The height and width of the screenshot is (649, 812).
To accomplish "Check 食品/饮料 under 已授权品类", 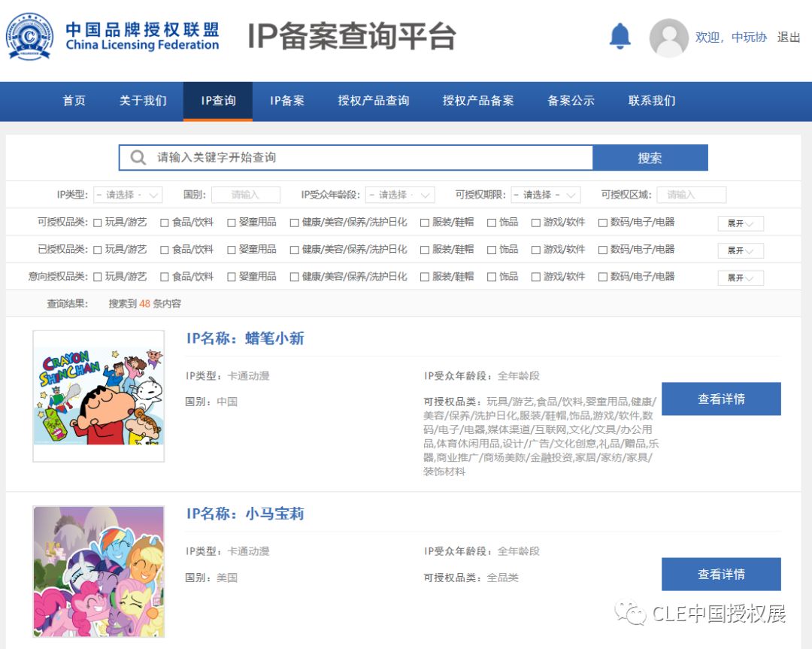I will [164, 250].
